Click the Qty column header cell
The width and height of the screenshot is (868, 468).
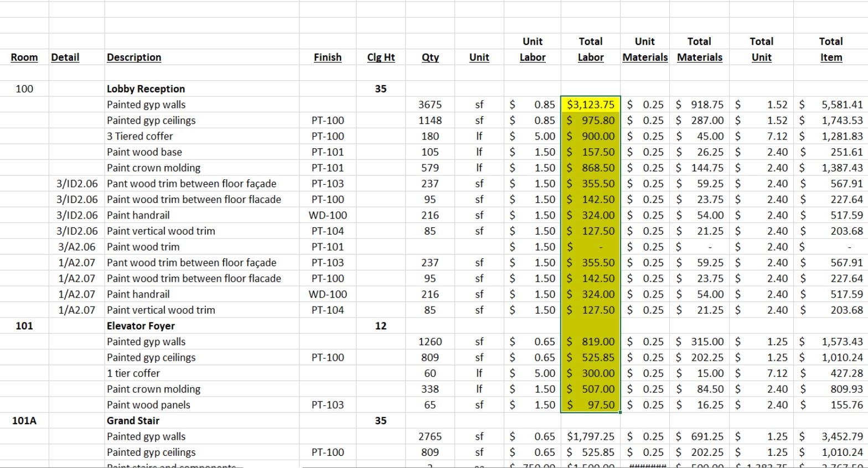tap(430, 58)
